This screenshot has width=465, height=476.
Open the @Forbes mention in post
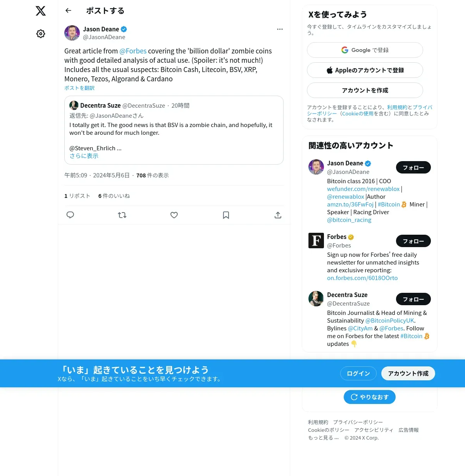tap(133, 51)
